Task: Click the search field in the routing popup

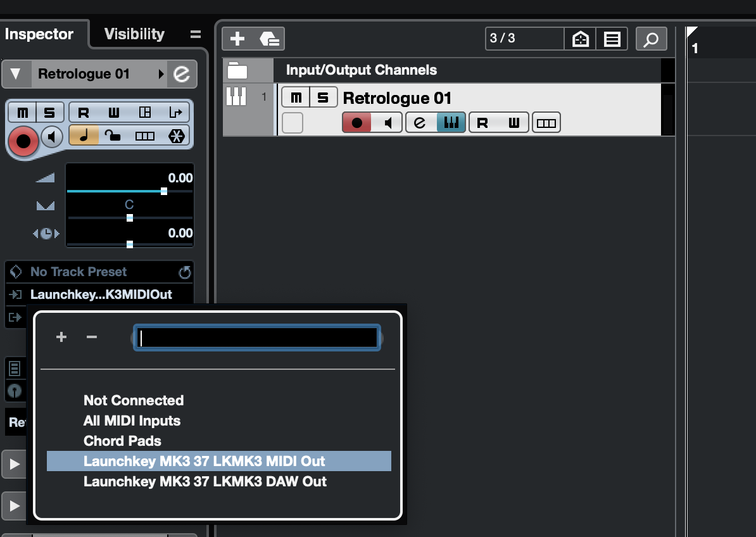Action: coord(257,338)
